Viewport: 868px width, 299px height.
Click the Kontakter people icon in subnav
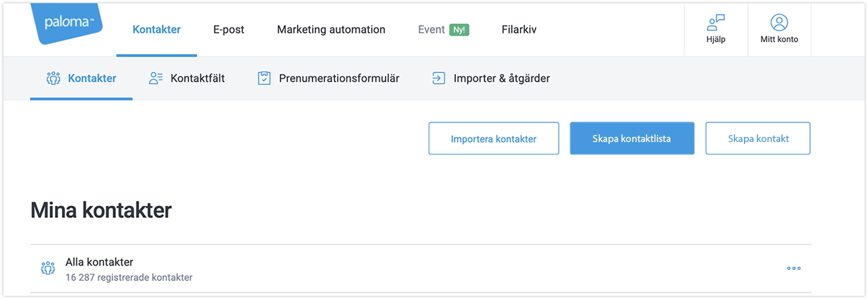[53, 79]
